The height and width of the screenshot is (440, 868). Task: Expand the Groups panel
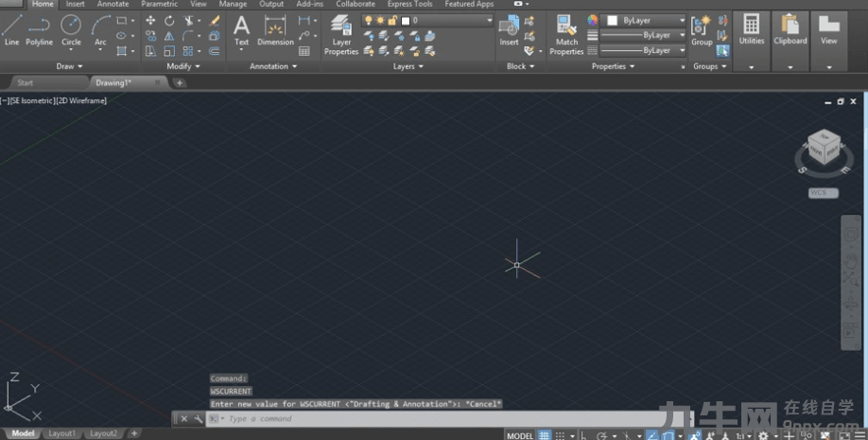(710, 66)
